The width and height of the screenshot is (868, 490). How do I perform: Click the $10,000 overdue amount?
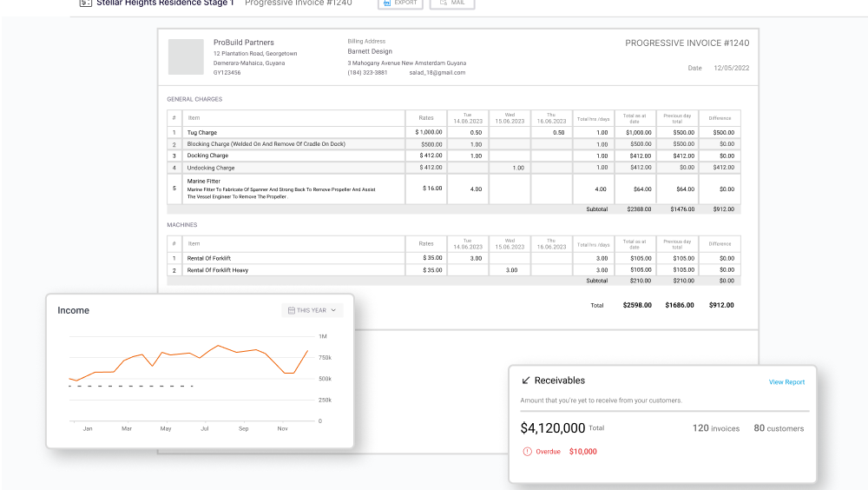[x=583, y=452]
